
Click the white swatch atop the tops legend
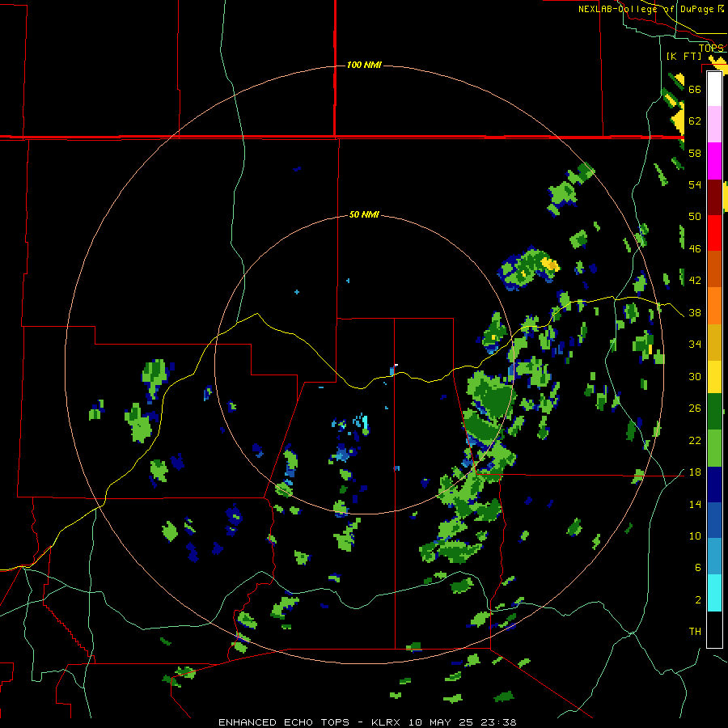pos(714,89)
